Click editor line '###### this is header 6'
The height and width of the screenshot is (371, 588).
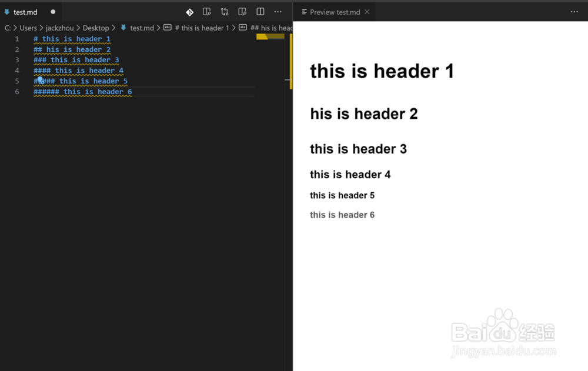click(x=82, y=92)
